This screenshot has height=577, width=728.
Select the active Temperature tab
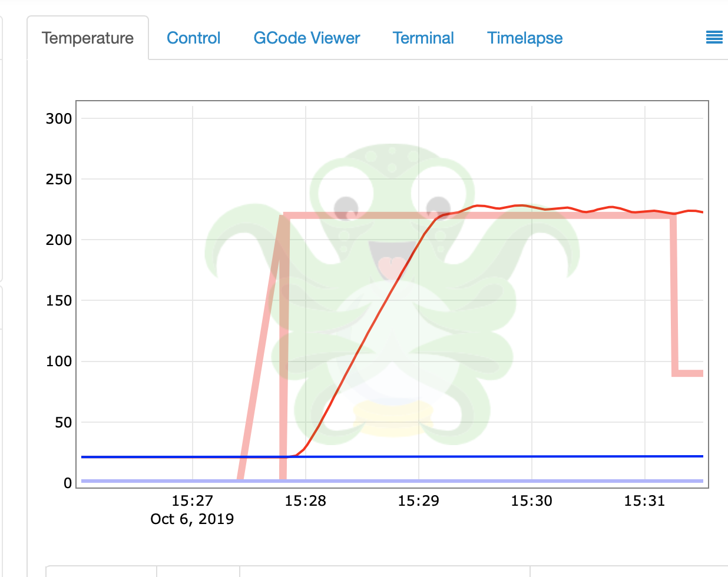coord(87,38)
